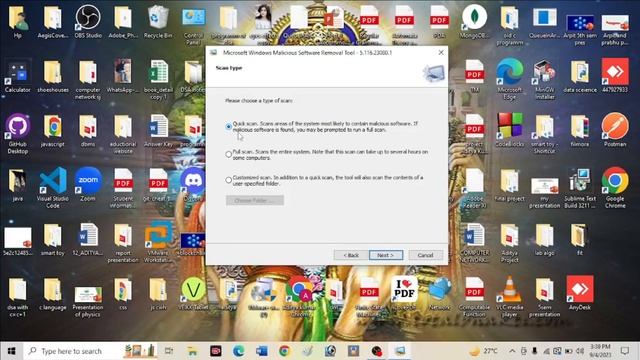Select the Full scan radio button

click(229, 154)
